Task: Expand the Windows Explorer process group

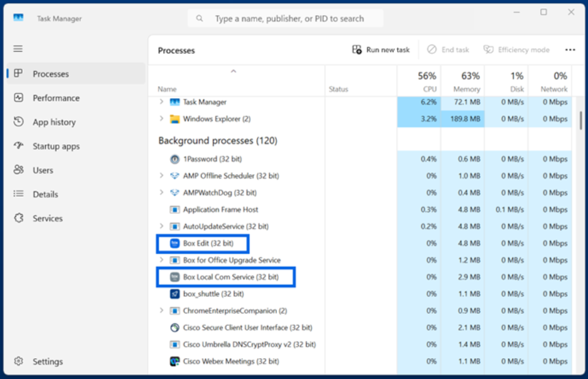Action: pos(162,118)
